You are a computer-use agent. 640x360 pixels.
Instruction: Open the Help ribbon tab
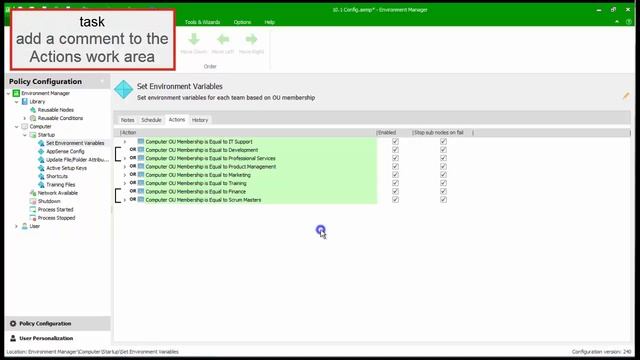[269, 22]
